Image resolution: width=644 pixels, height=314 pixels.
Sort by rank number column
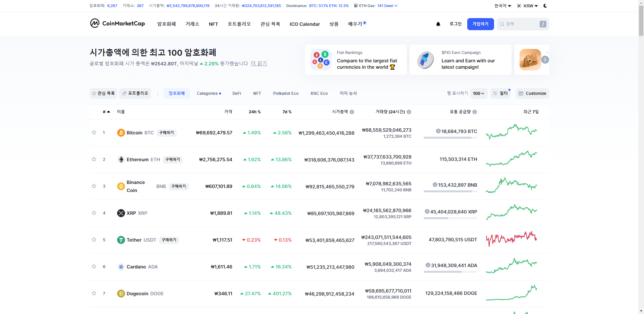106,112
